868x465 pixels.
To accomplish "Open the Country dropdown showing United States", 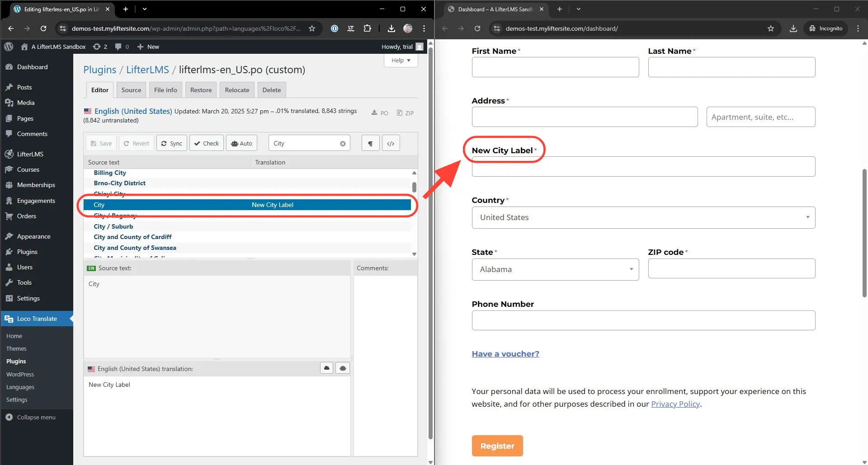I will [643, 217].
